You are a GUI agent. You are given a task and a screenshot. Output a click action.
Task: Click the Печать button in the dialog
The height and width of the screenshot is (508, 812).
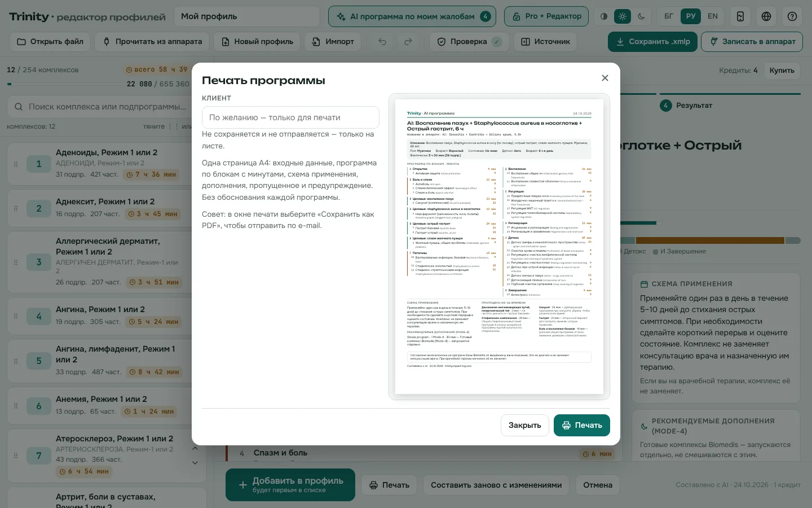click(582, 425)
